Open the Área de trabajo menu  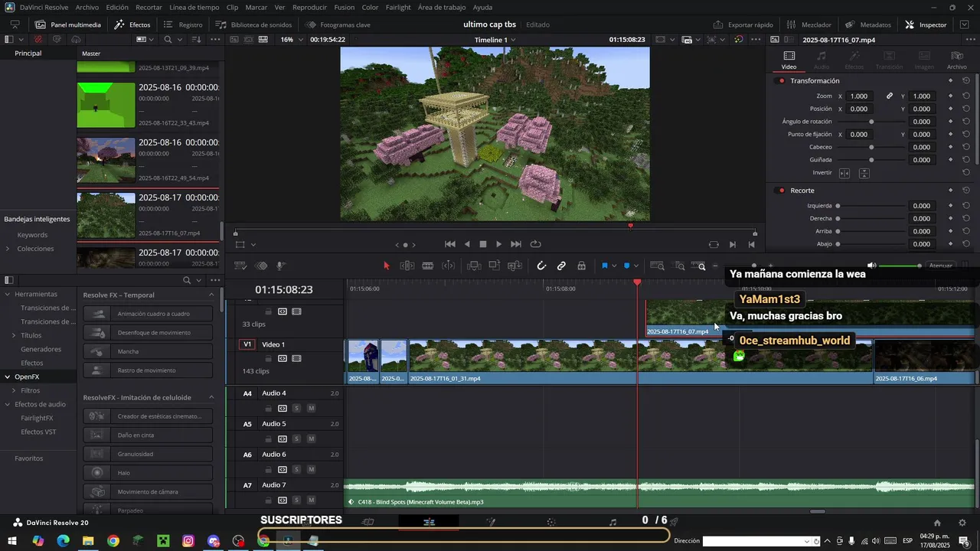[x=442, y=7]
